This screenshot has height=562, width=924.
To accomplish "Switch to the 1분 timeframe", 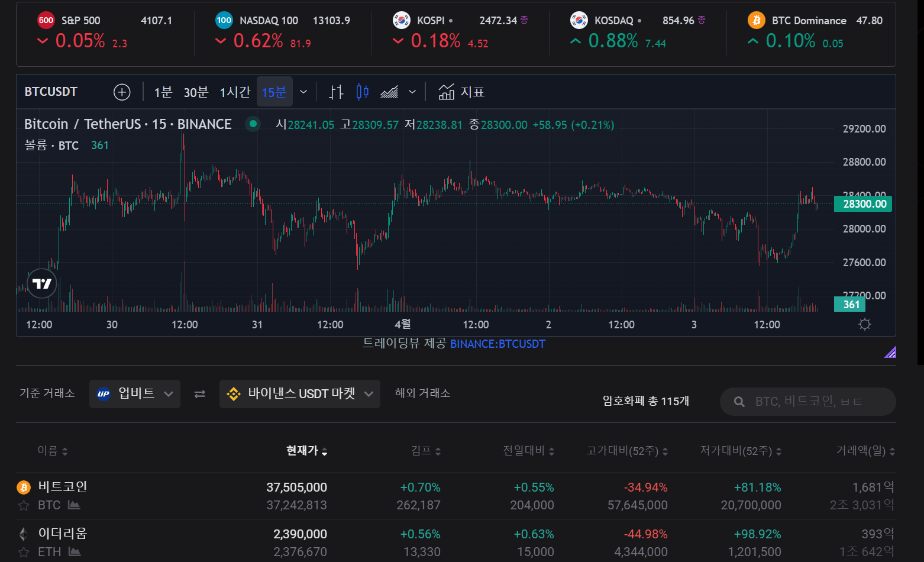I will [163, 92].
